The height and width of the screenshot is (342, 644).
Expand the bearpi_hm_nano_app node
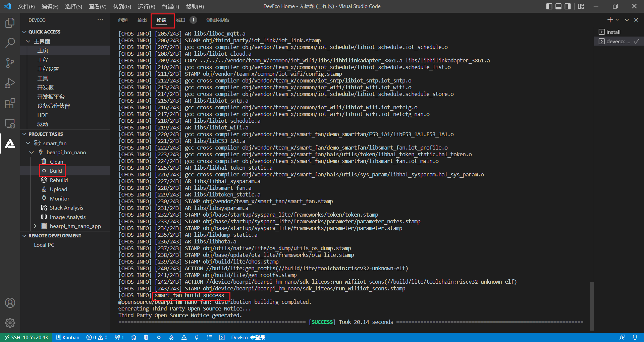(x=35, y=226)
